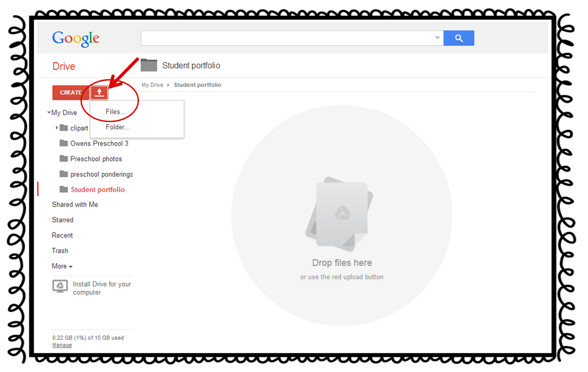This screenshot has width=588, height=372.
Task: Click the red upload arrow button
Action: (99, 93)
